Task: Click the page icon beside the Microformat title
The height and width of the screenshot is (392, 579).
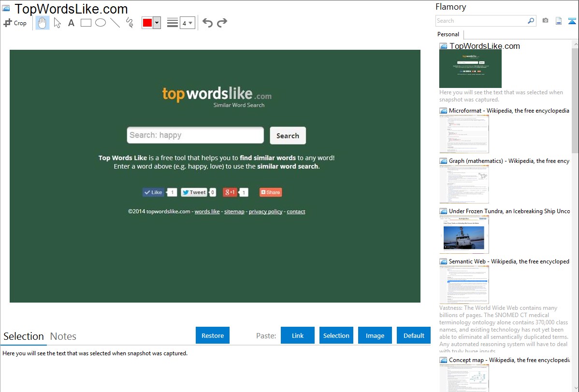Action: click(443, 111)
